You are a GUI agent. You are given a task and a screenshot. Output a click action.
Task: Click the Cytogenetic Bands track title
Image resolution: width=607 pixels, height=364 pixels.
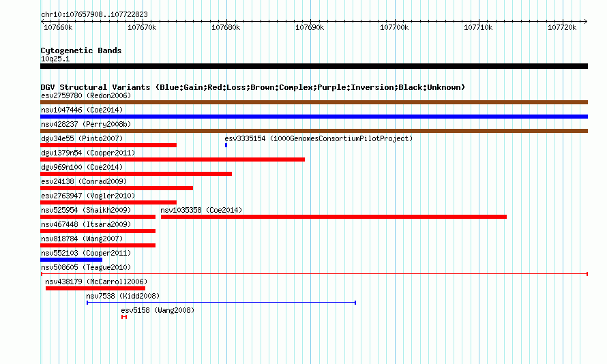pyautogui.click(x=81, y=50)
